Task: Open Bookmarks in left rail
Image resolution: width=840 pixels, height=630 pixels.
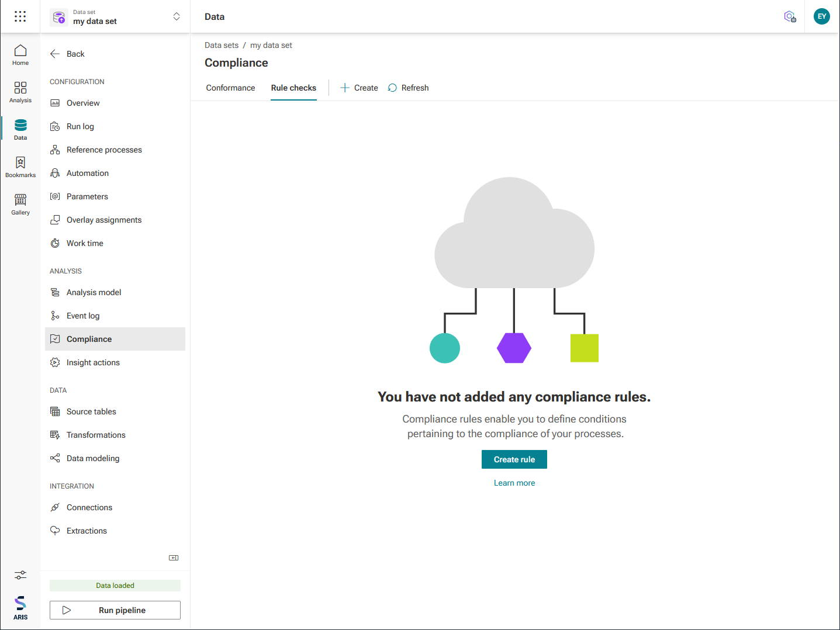Action: tap(20, 167)
